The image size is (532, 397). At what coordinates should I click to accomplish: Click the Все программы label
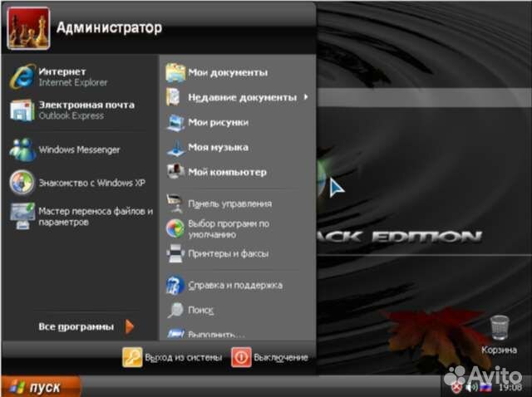(x=76, y=327)
